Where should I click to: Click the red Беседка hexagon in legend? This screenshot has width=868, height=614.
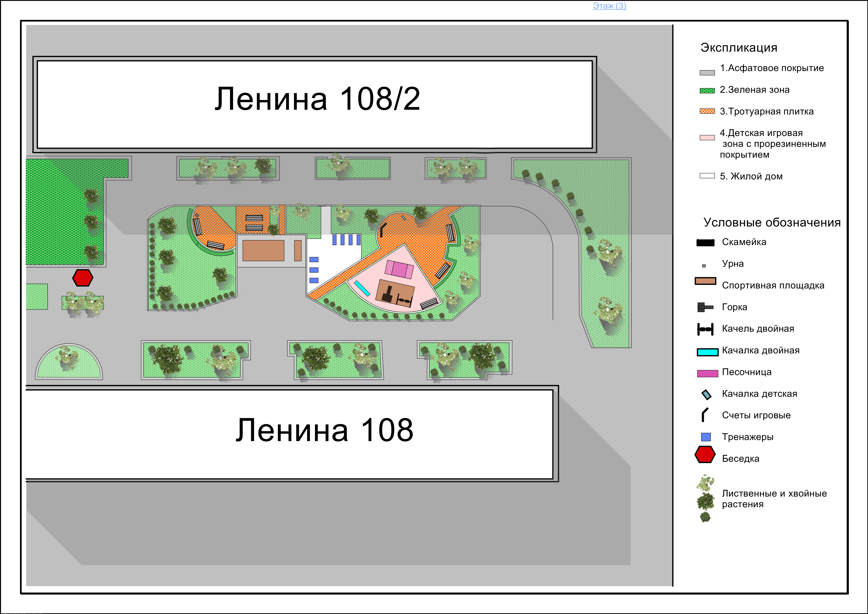point(705,454)
